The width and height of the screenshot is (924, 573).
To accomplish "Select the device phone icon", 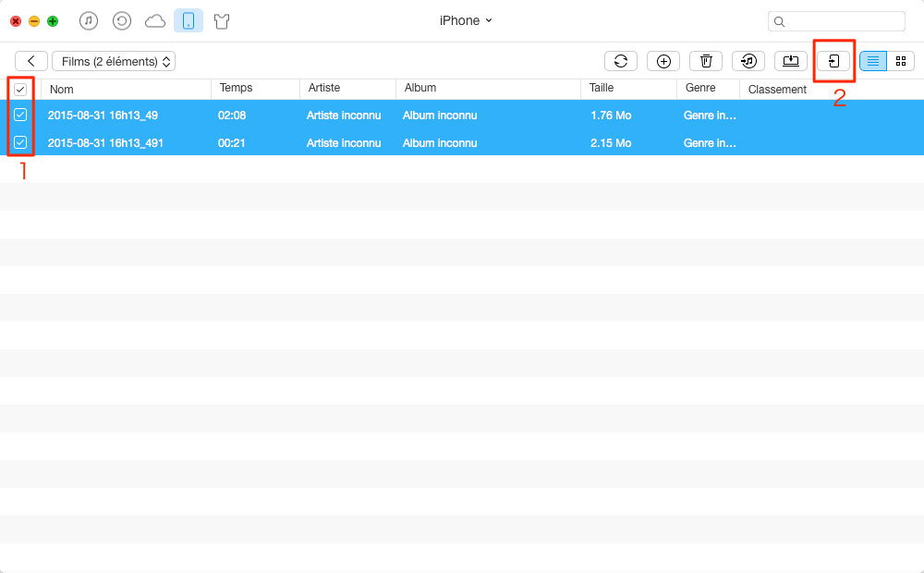I will (188, 21).
